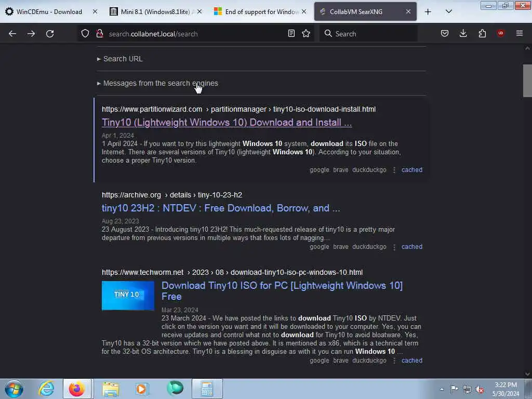Click the scrollbar down arrow
Screen dimensions: 532x399
coord(527,374)
